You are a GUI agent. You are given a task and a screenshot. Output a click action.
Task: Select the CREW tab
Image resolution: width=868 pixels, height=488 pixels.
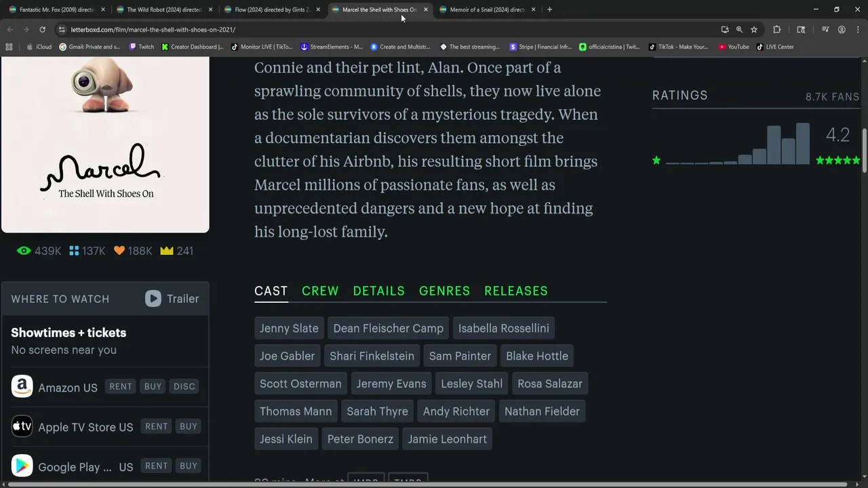coord(320,291)
